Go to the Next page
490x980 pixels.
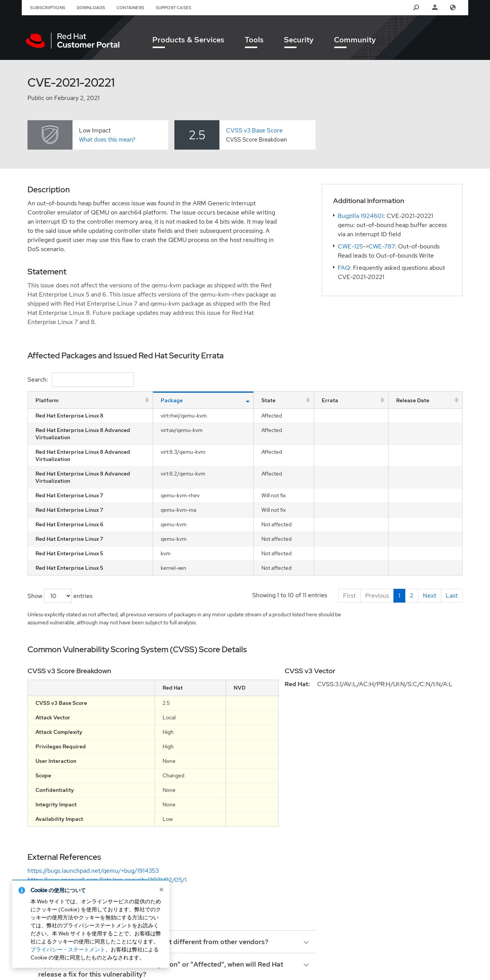tap(429, 596)
